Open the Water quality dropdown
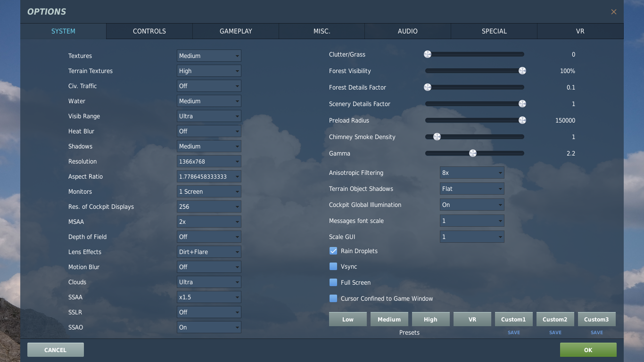 click(209, 101)
